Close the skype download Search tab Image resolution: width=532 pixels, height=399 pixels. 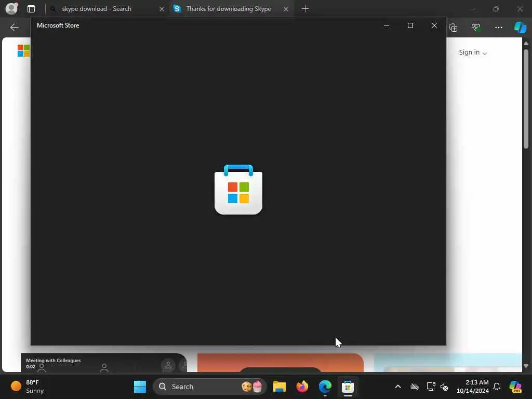tap(162, 9)
